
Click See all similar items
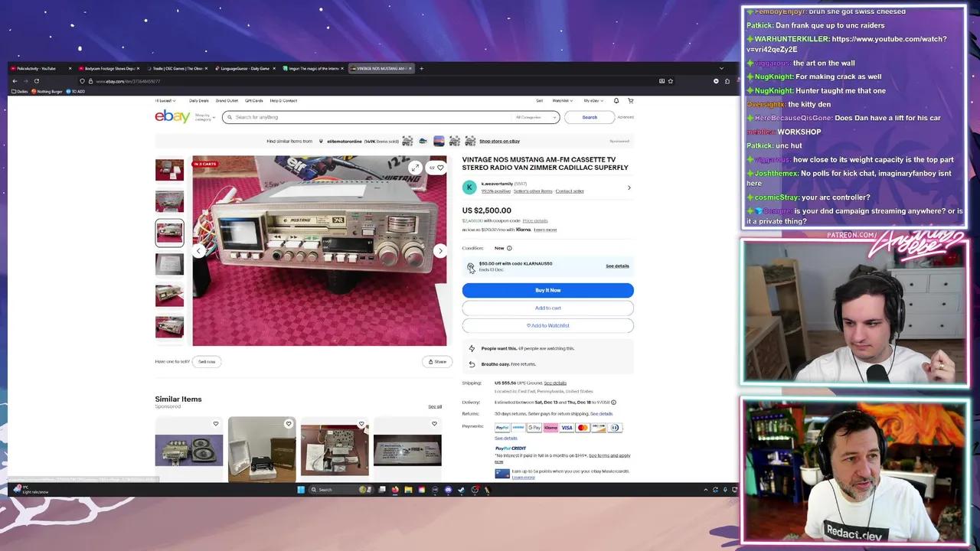click(x=435, y=406)
